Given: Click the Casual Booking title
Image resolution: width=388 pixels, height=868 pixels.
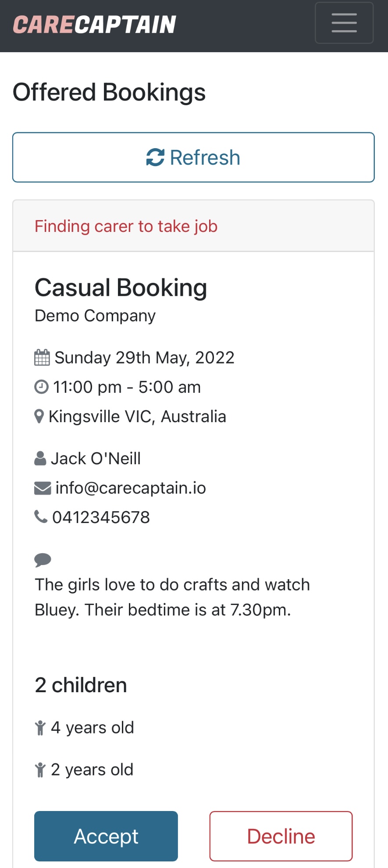Looking at the screenshot, I should (x=121, y=288).
